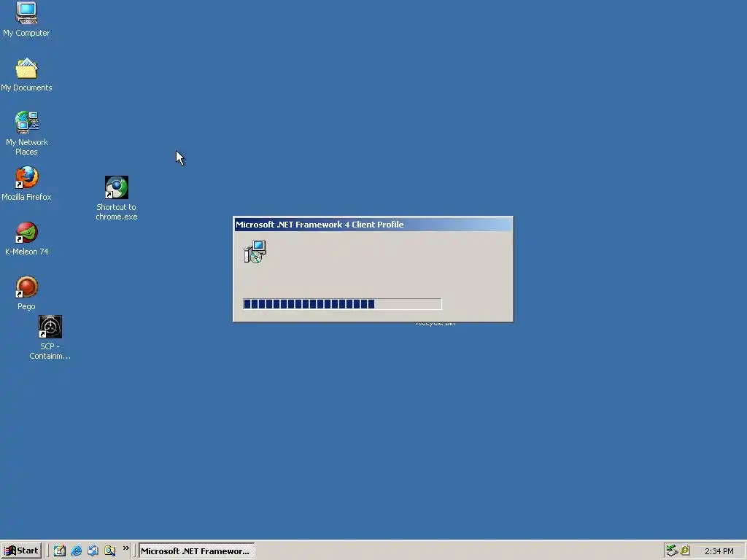
Task: Launch the Mozilla Firefox shortcut
Action: click(26, 183)
